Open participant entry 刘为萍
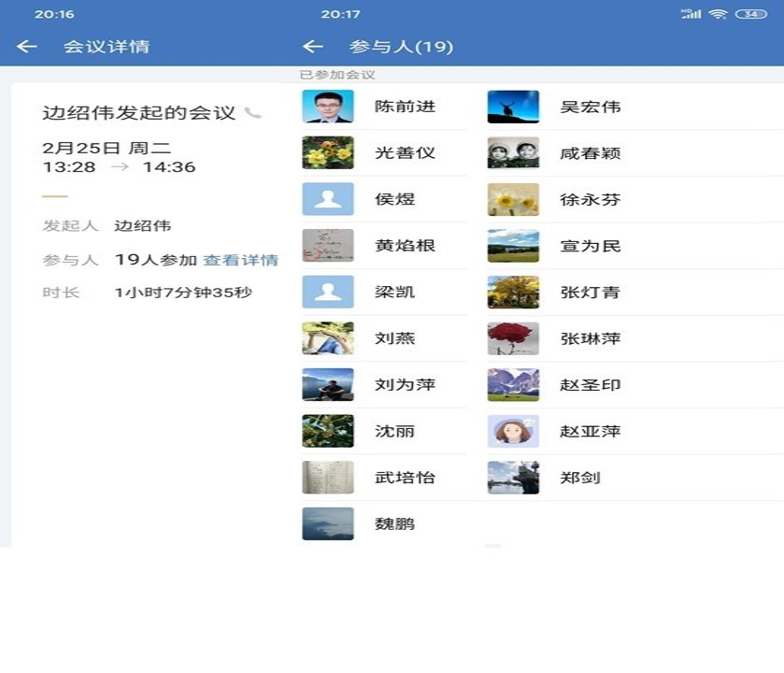784x673 pixels. click(405, 385)
